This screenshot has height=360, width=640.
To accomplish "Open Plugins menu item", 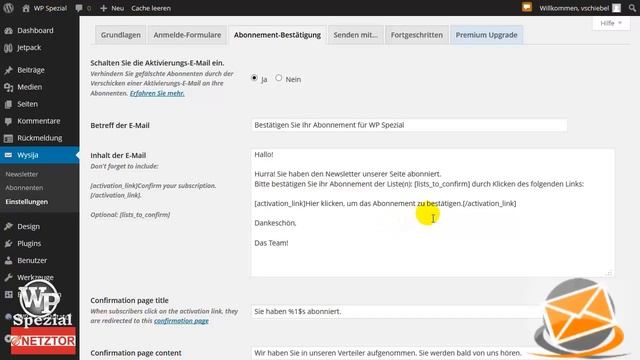I will [x=29, y=244].
